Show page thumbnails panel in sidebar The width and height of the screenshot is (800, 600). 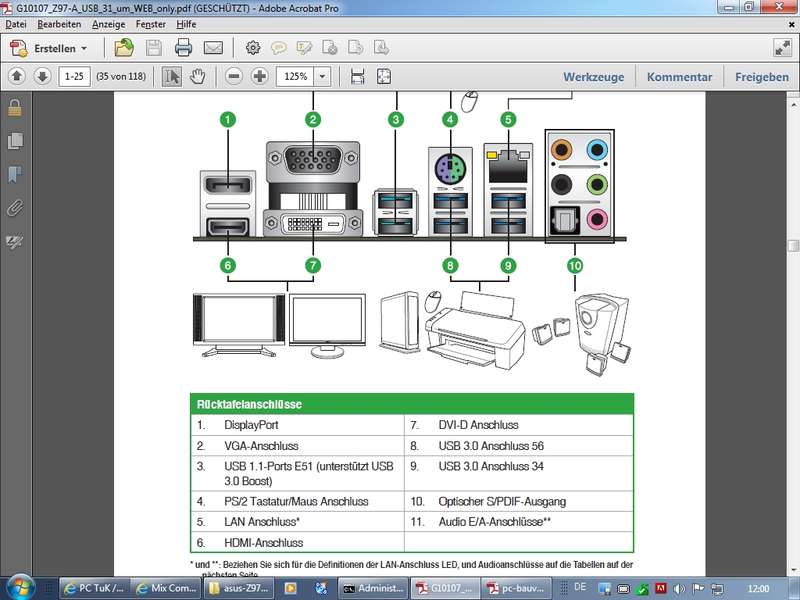[14, 140]
